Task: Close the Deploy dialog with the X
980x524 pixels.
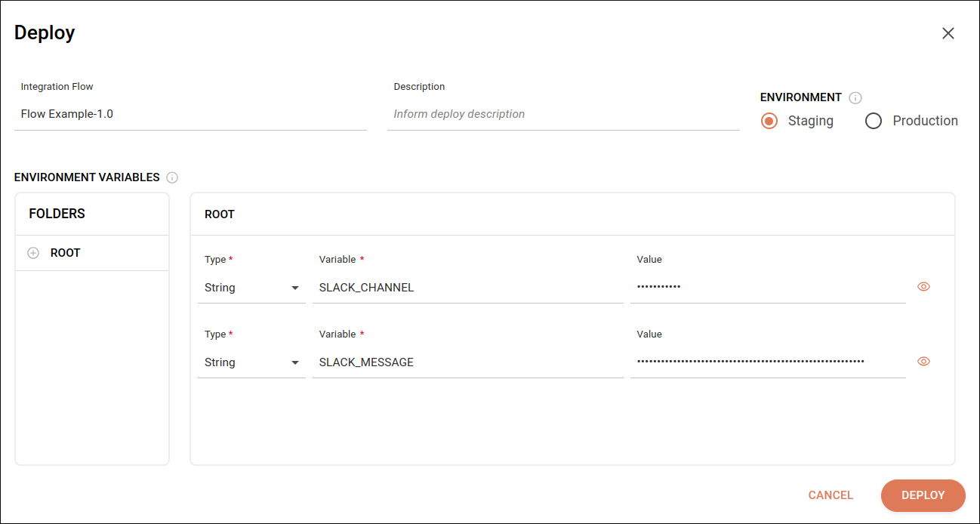Action: point(948,33)
